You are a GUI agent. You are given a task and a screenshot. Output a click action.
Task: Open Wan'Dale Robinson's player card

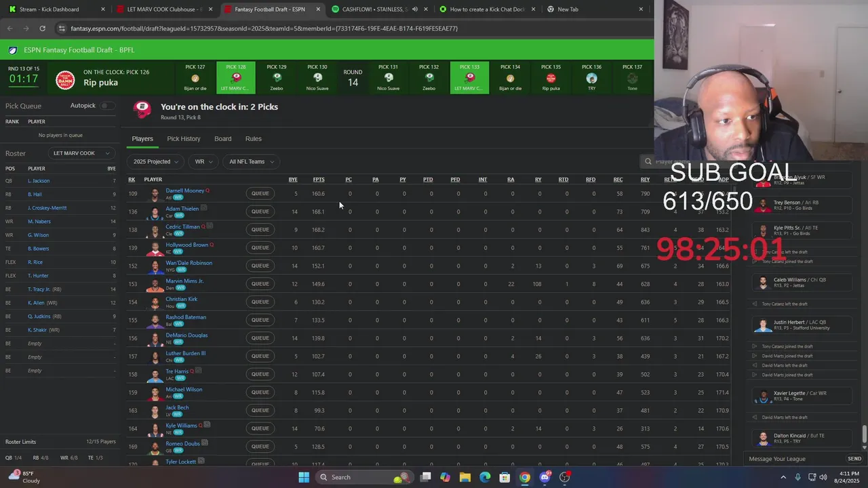(189, 263)
